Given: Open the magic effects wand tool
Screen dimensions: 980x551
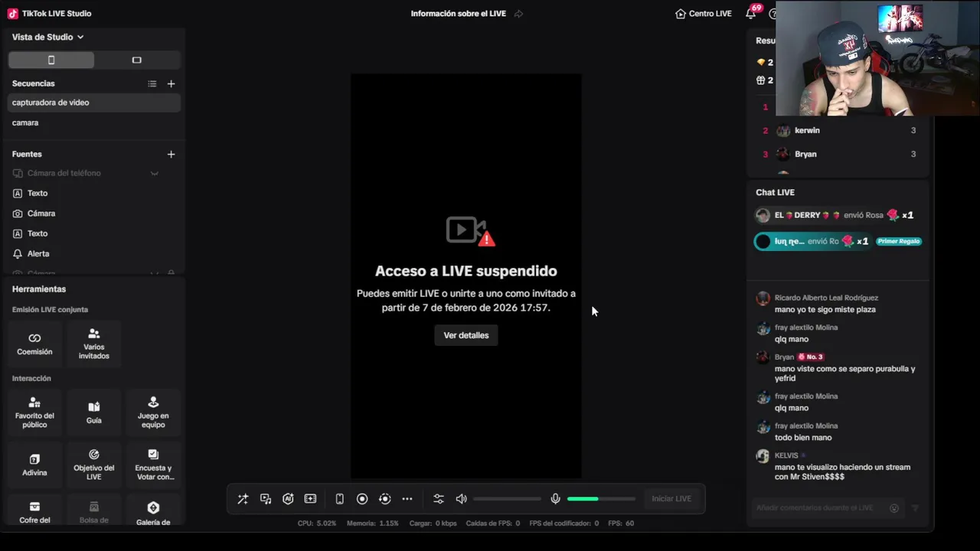Looking at the screenshot, I should pos(243,499).
